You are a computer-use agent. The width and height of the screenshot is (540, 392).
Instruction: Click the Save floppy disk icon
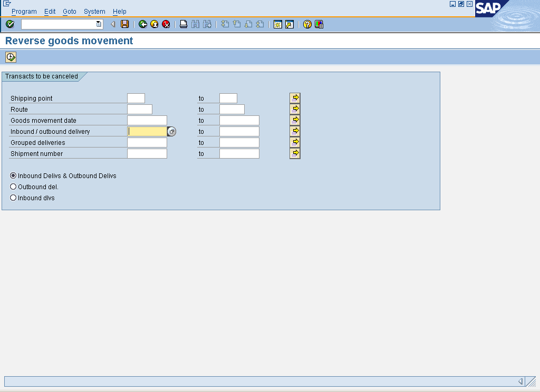click(x=124, y=24)
